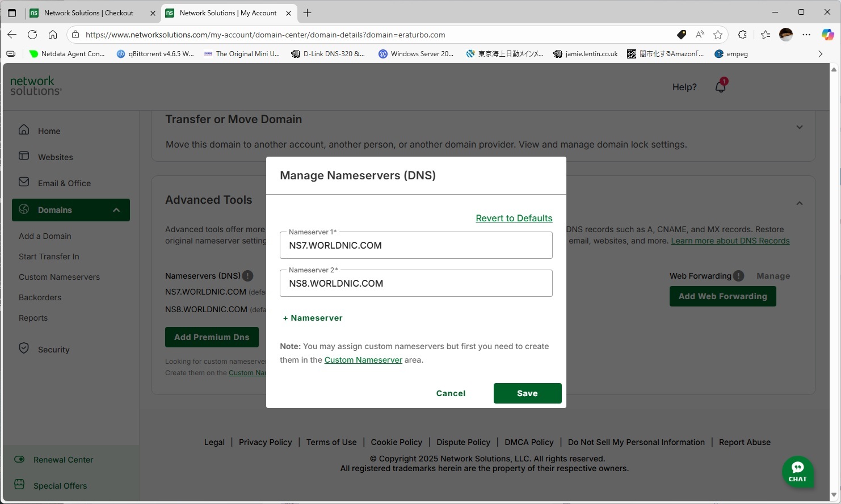Image resolution: width=841 pixels, height=504 pixels.
Task: Close the Network Solutions Checkout tab
Action: click(153, 13)
